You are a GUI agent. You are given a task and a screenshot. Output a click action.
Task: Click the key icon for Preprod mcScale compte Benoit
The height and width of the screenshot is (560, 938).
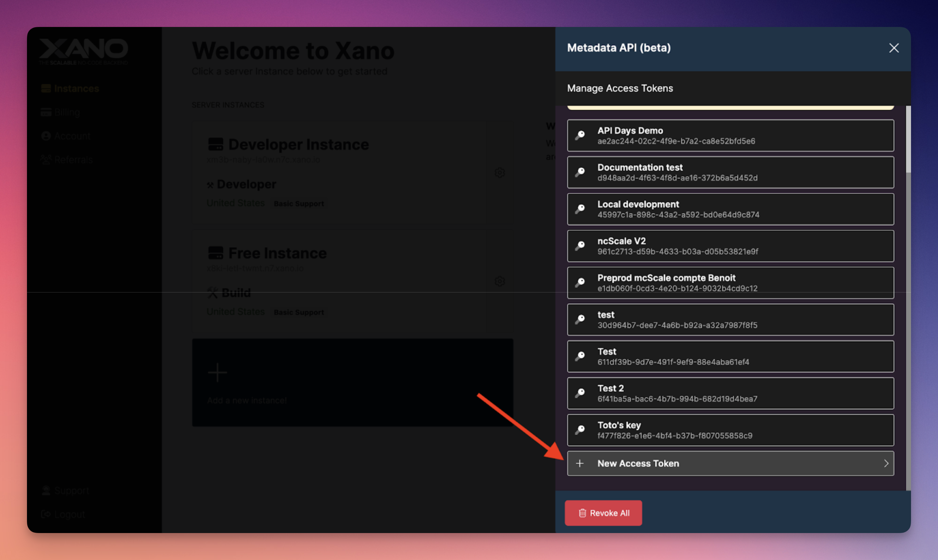pyautogui.click(x=580, y=283)
